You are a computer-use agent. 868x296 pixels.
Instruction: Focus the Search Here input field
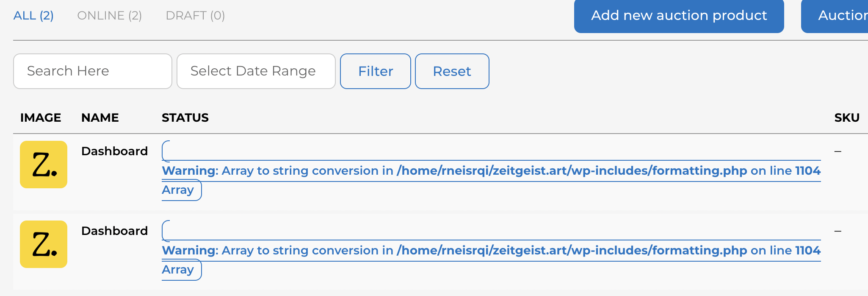coord(93,71)
